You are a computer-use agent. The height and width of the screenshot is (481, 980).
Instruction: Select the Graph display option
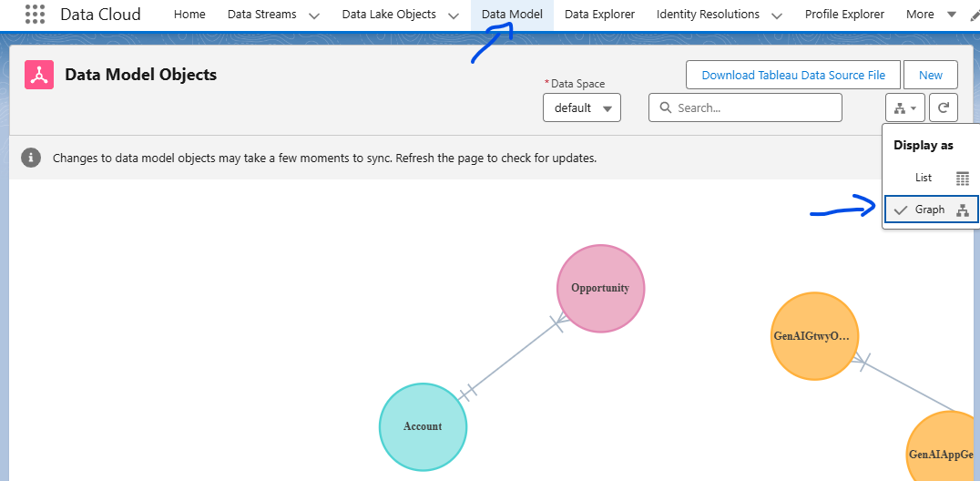coord(930,210)
